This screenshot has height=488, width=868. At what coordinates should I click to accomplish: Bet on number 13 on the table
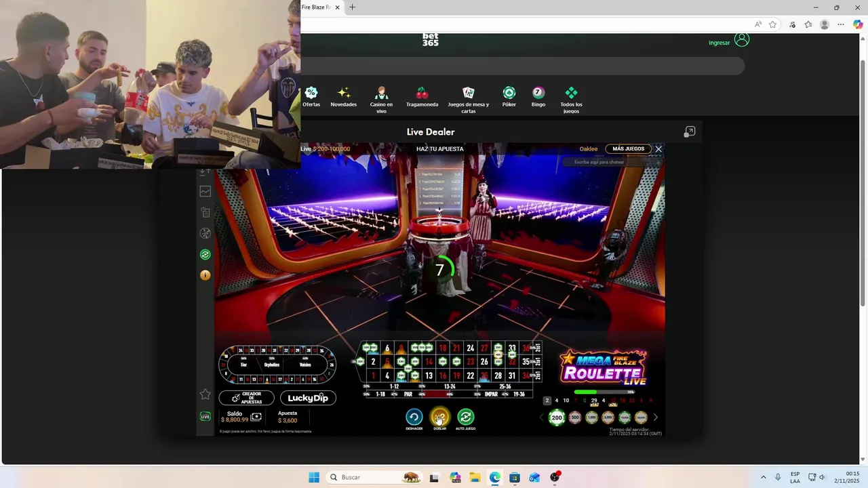click(x=429, y=375)
